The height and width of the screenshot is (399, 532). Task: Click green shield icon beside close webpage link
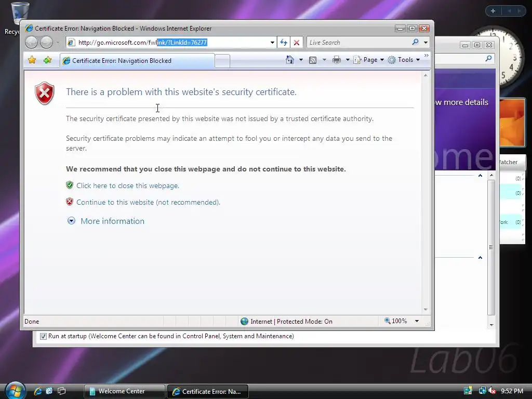70,185
